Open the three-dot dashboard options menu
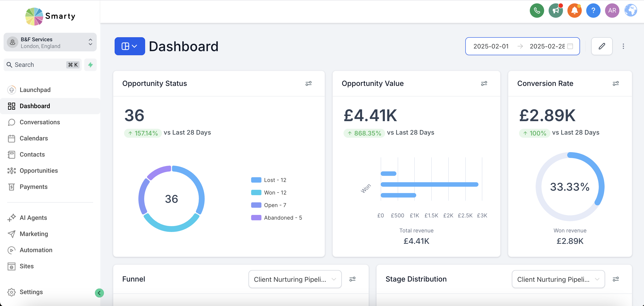The width and height of the screenshot is (644, 306). pyautogui.click(x=623, y=46)
